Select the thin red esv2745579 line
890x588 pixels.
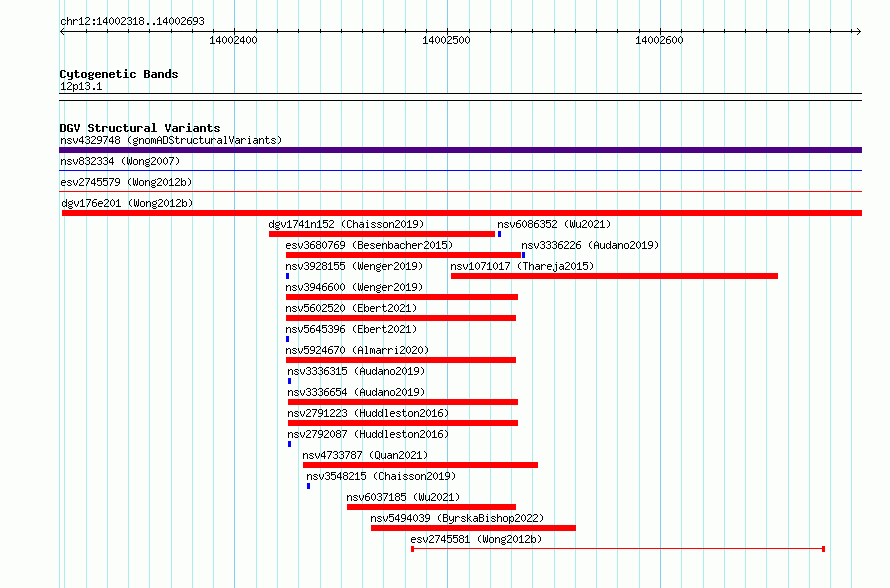point(460,191)
